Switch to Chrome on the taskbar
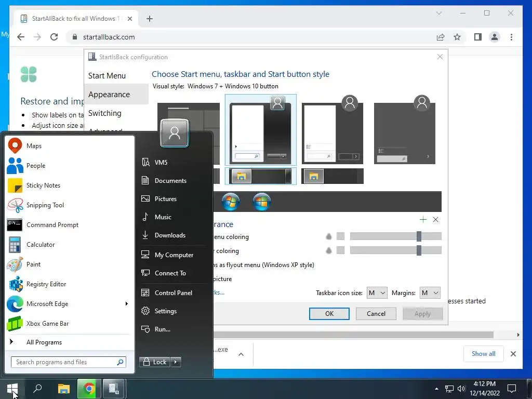The height and width of the screenshot is (399, 532). click(x=89, y=389)
